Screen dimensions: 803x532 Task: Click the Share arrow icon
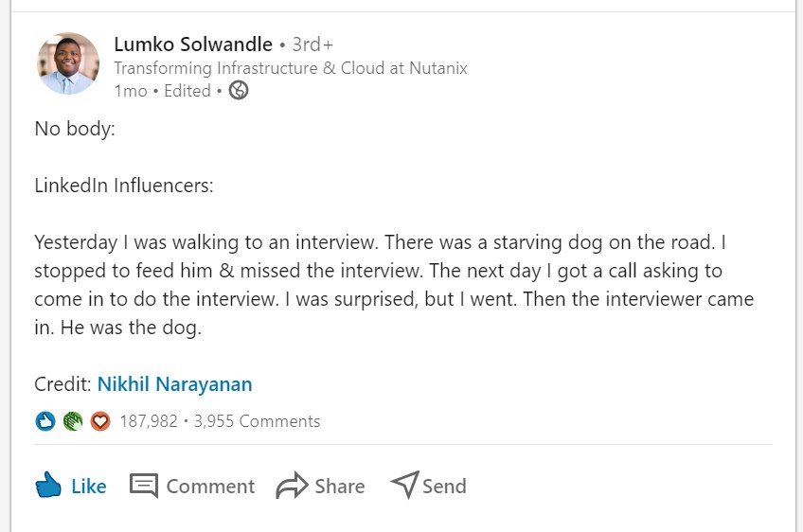click(292, 486)
